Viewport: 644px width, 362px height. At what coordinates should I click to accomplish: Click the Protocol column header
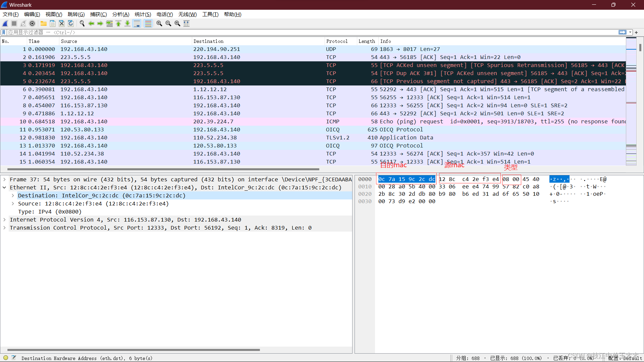(337, 41)
